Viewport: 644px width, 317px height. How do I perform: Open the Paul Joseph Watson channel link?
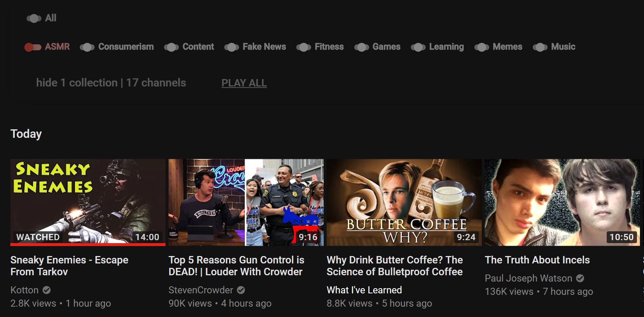528,278
